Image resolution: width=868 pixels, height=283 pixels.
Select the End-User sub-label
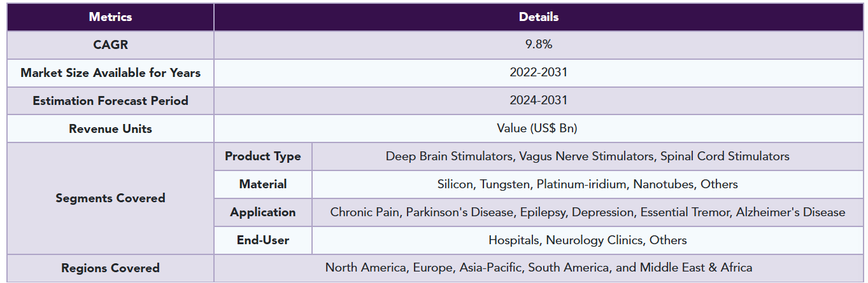[263, 240]
